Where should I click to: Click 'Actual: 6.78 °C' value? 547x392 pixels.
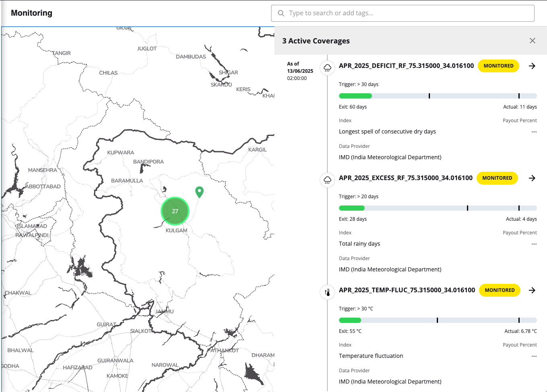(520, 331)
